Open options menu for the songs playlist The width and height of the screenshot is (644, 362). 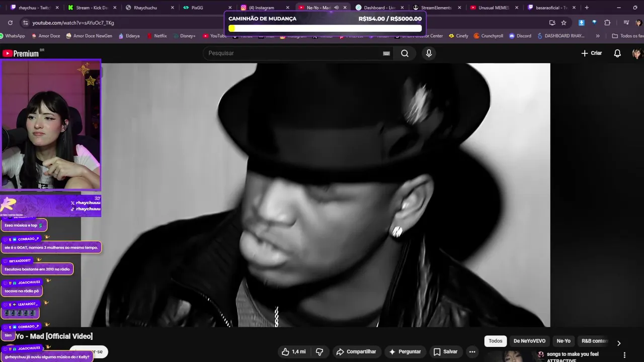point(624,355)
